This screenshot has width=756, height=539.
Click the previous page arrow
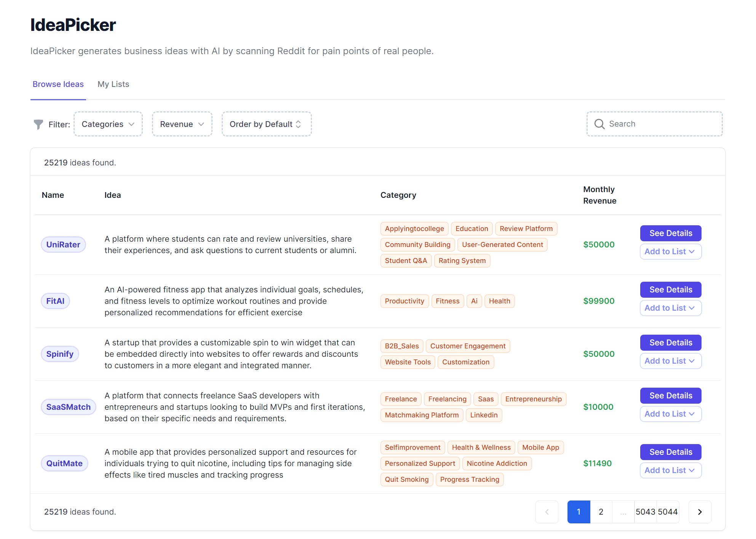(547, 512)
